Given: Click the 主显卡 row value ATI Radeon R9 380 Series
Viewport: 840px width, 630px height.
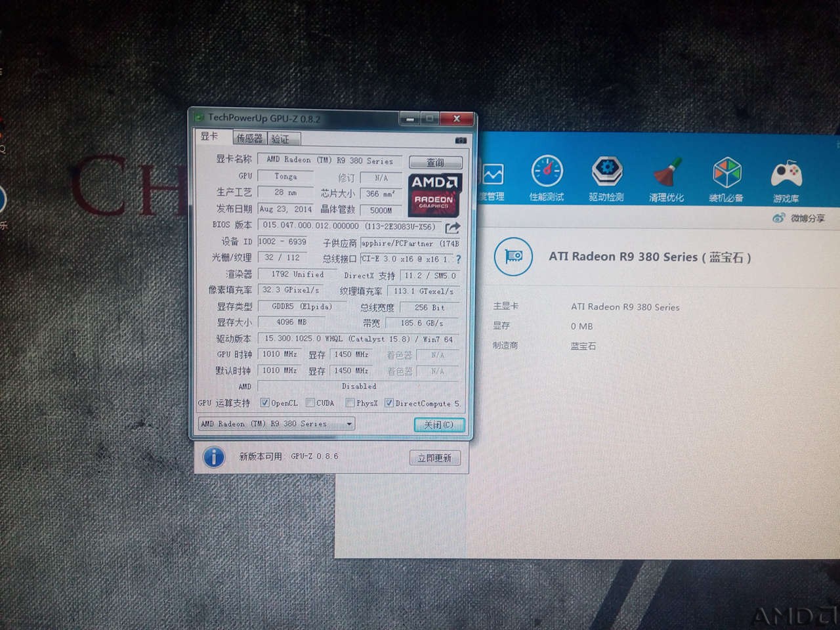Looking at the screenshot, I should [625, 306].
